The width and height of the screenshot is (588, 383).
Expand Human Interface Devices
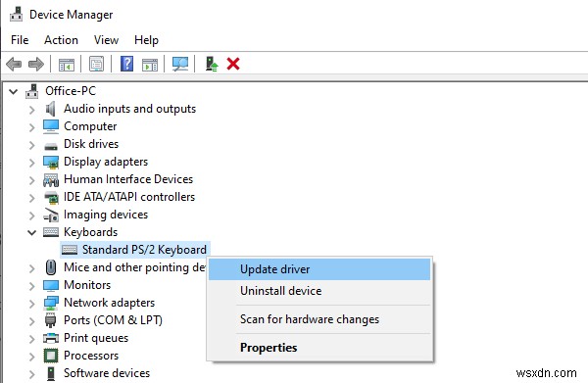(32, 180)
